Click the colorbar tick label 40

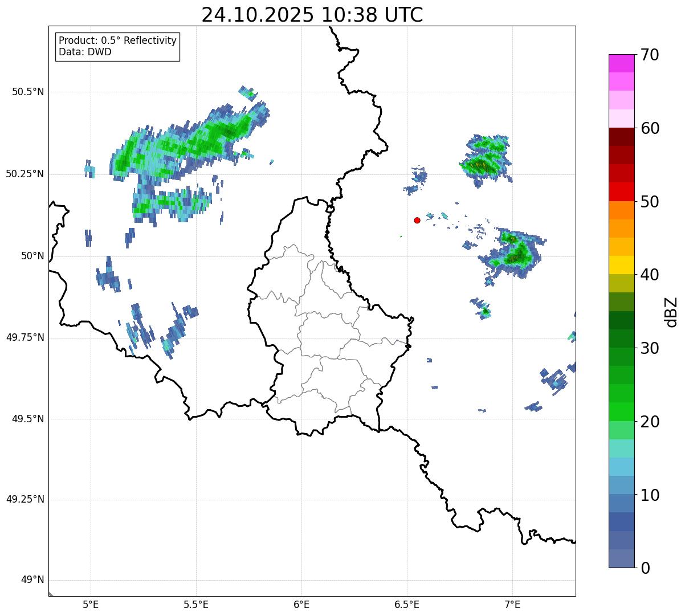[650, 275]
